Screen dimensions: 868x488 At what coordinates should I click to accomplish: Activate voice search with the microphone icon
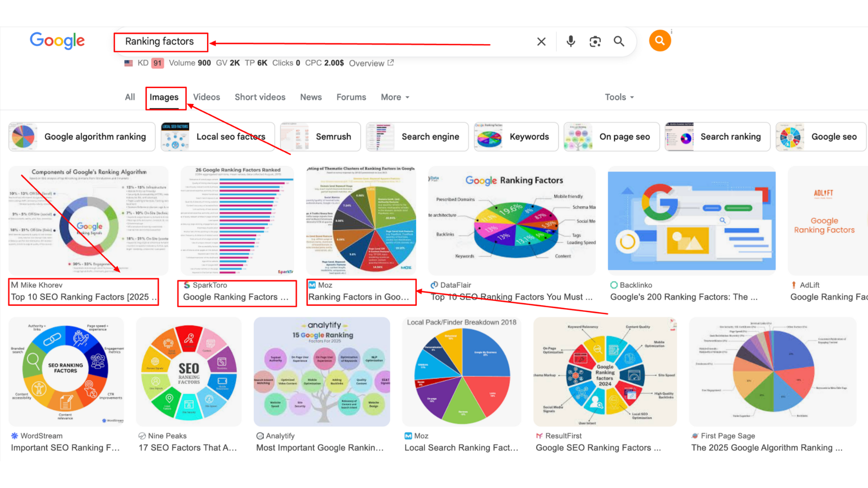click(x=571, y=41)
